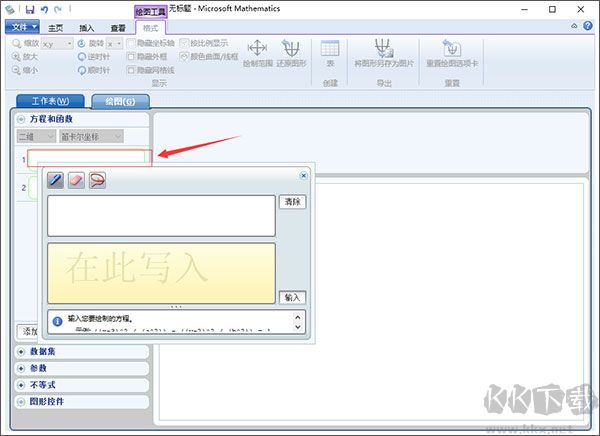Click the yellow 在此写入 handwriting area

(161, 273)
